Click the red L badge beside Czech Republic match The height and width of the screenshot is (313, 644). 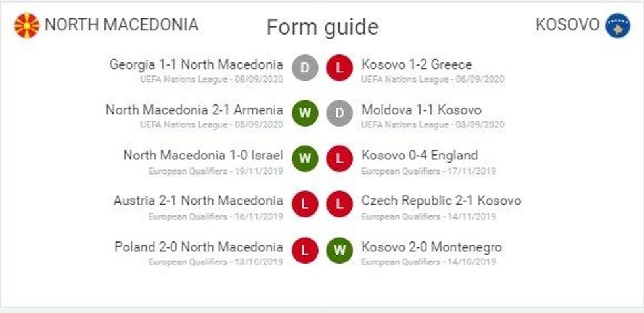pos(340,203)
